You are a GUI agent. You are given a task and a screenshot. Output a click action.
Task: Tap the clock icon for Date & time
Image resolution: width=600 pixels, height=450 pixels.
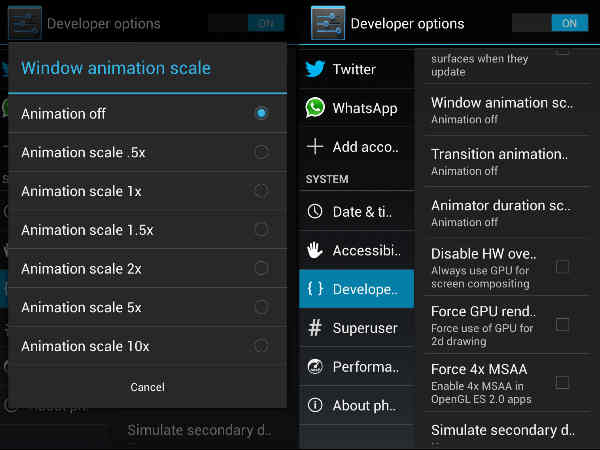(316, 211)
